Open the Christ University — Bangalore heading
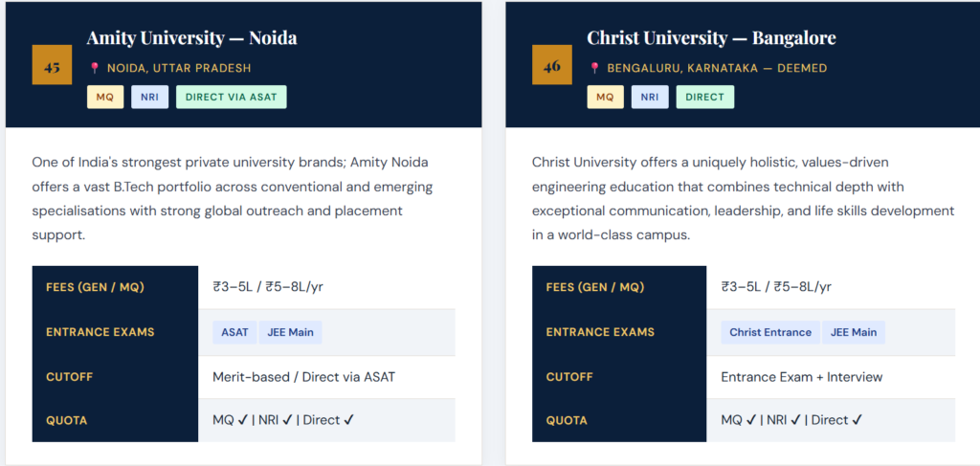This screenshot has height=466, width=980. tap(711, 38)
